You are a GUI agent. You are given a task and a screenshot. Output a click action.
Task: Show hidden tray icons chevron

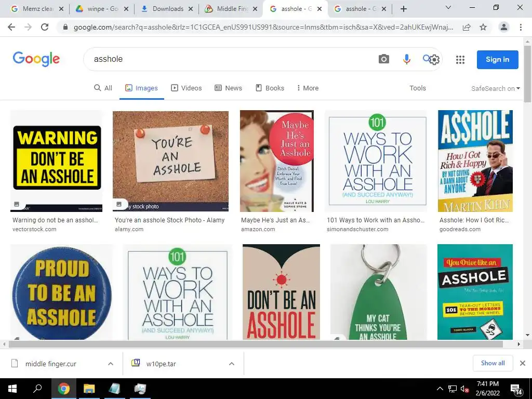click(440, 389)
